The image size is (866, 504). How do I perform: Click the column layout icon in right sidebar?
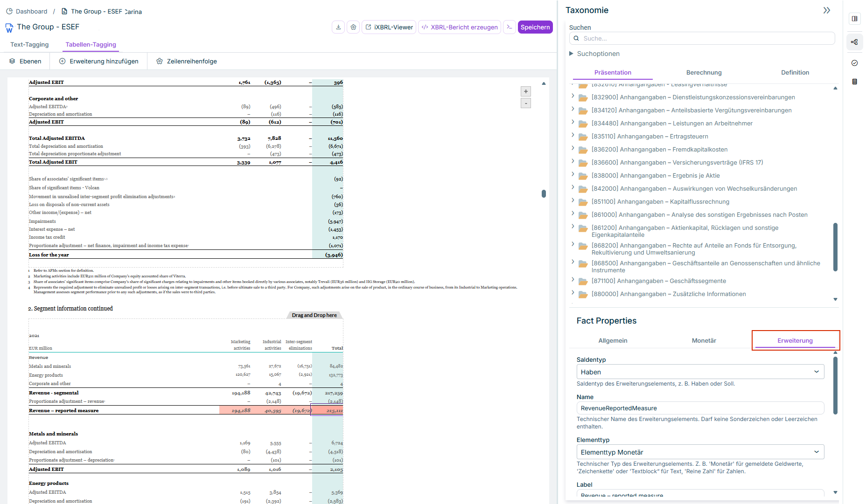[x=854, y=19]
